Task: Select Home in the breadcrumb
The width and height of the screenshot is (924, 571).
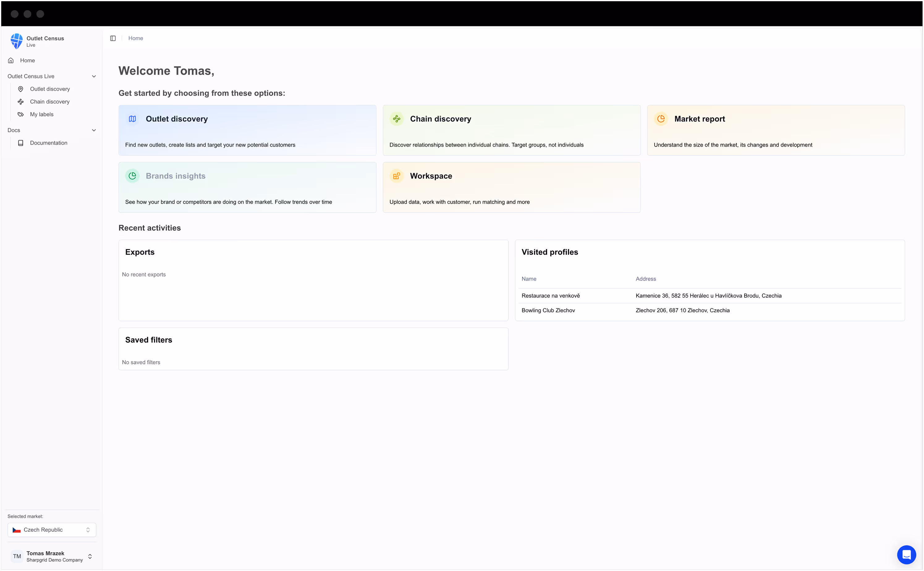Action: [x=136, y=38]
